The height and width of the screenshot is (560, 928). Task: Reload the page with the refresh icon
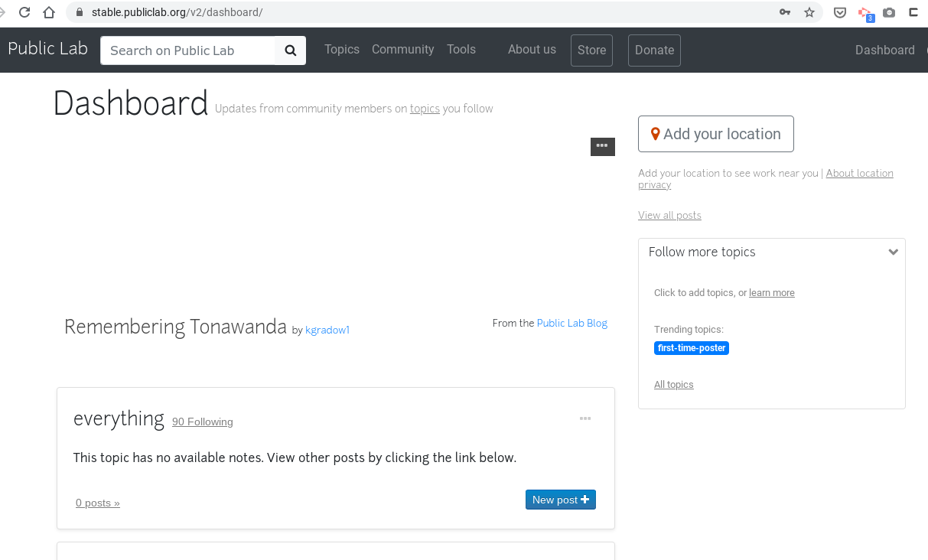(x=23, y=12)
